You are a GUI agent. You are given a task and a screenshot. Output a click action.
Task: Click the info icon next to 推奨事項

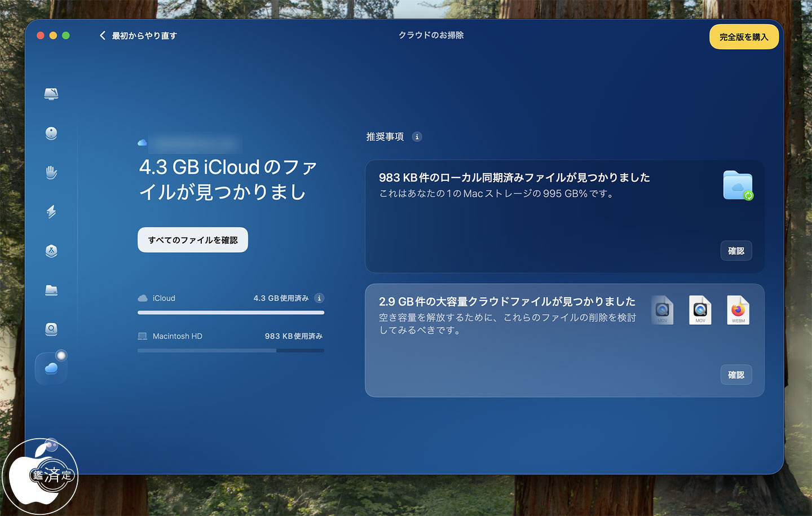point(417,136)
